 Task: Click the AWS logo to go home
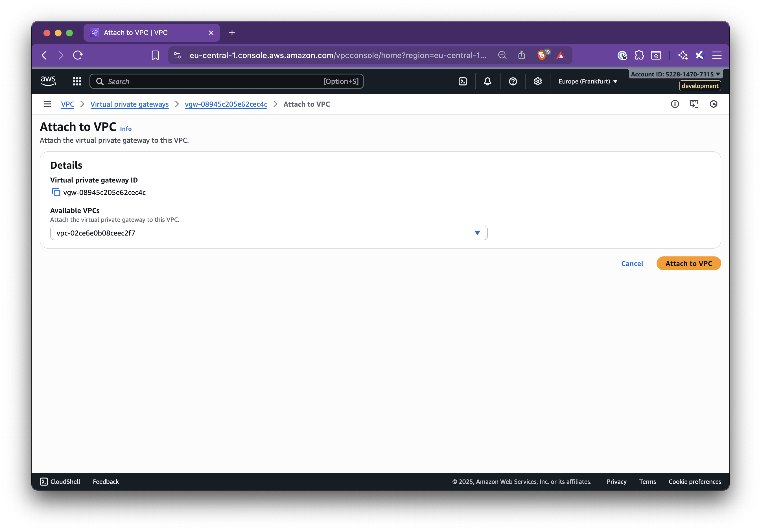(x=48, y=81)
